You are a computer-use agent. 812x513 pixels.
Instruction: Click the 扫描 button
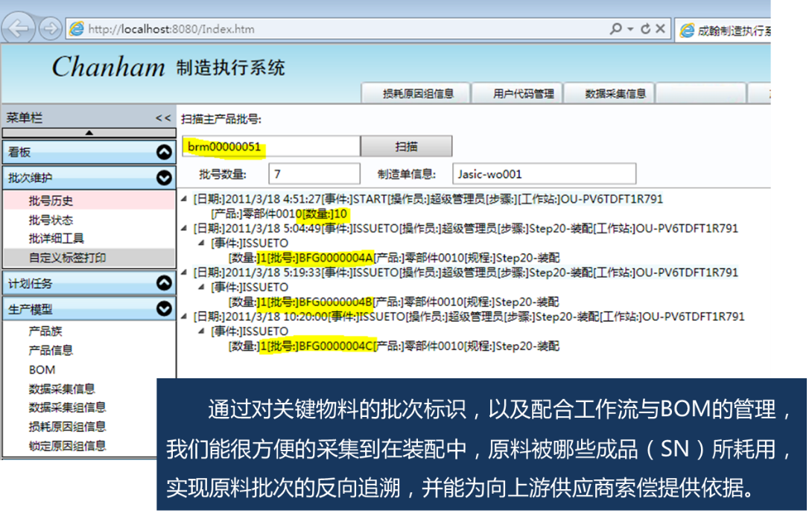tap(407, 145)
